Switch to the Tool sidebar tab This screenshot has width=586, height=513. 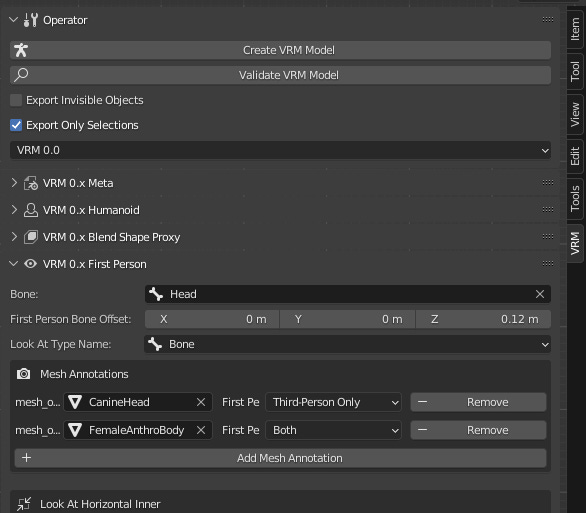[575, 71]
